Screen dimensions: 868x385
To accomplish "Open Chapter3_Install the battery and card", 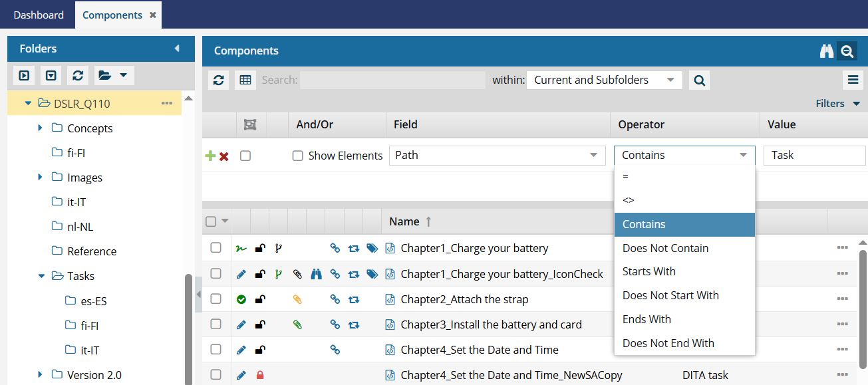I will tap(491, 324).
